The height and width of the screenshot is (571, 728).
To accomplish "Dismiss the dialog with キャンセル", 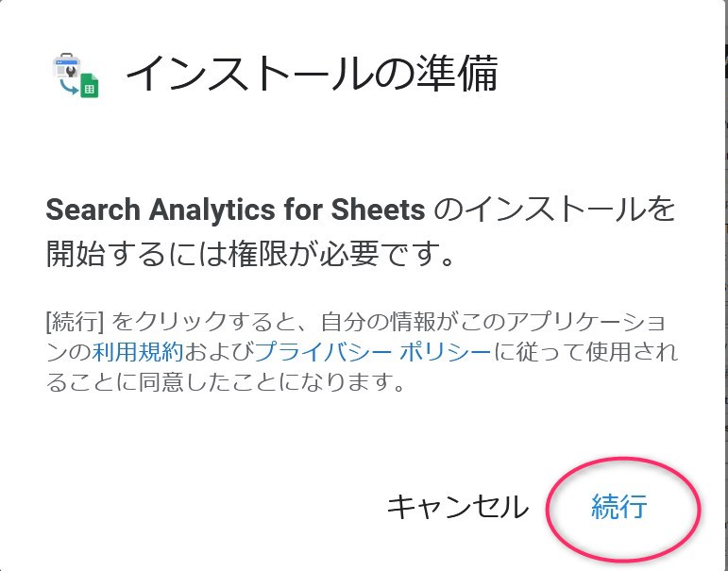I will pos(457,506).
